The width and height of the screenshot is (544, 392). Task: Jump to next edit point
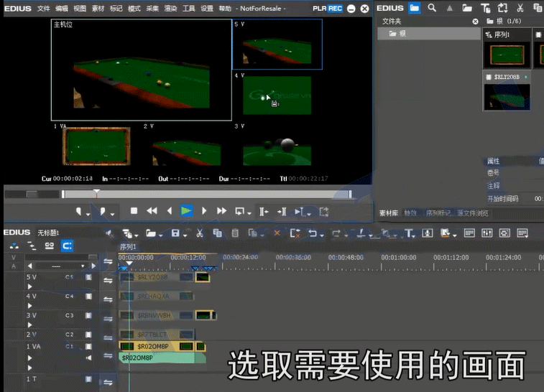point(282,211)
